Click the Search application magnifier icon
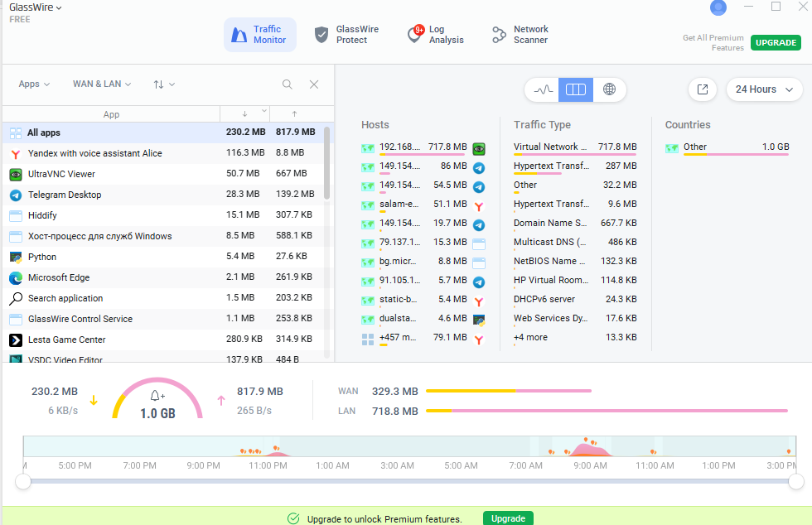The height and width of the screenshot is (525, 812). (x=16, y=298)
